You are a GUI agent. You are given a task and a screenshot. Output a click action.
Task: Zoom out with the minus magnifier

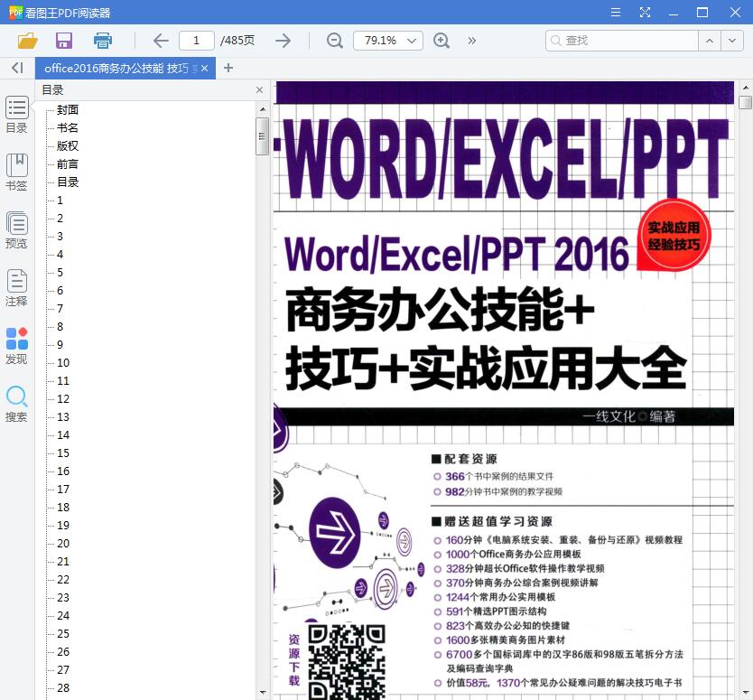pyautogui.click(x=335, y=41)
